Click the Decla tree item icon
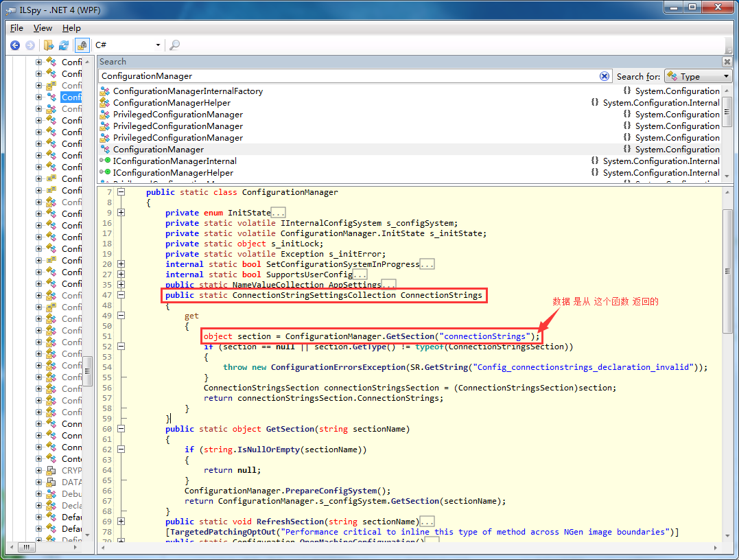Image resolution: width=739 pixels, height=560 pixels. pos(51,505)
